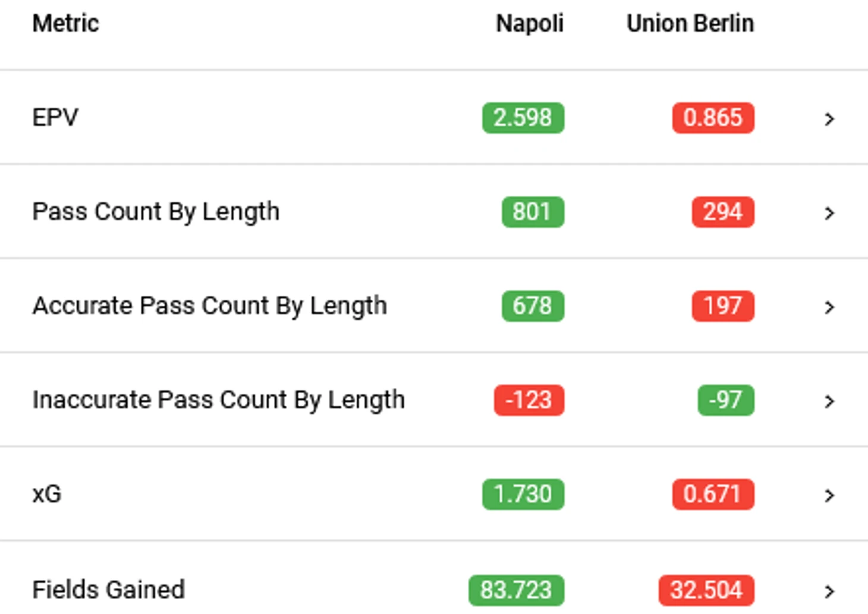Click Union Berlin pass count badge 294
This screenshot has height=614, width=868.
(x=722, y=212)
